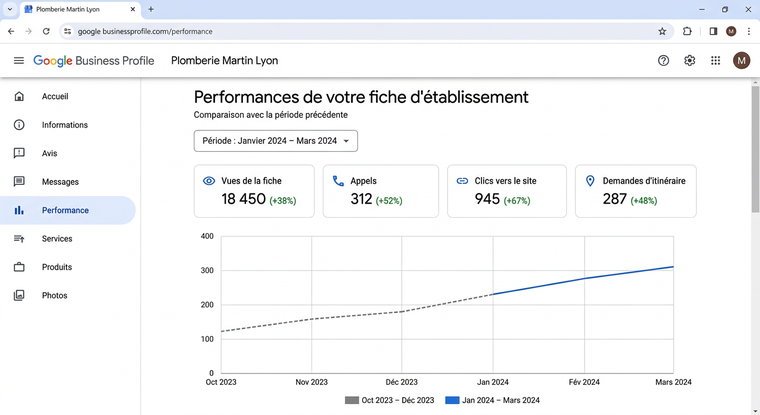The width and height of the screenshot is (760, 415).
Task: Click the profile avatar in the header
Action: pyautogui.click(x=741, y=61)
